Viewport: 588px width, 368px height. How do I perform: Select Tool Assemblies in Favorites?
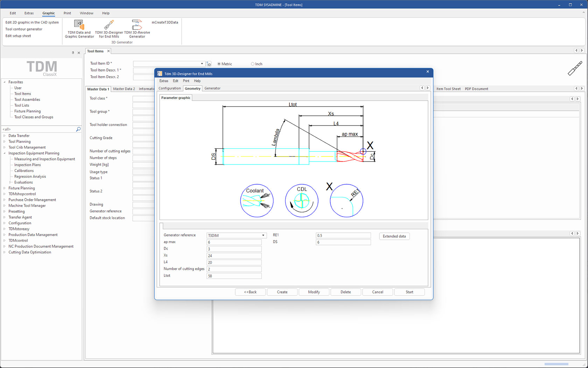tap(27, 100)
